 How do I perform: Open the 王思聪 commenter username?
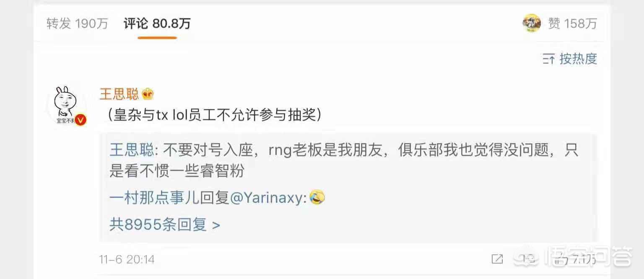coord(119,94)
